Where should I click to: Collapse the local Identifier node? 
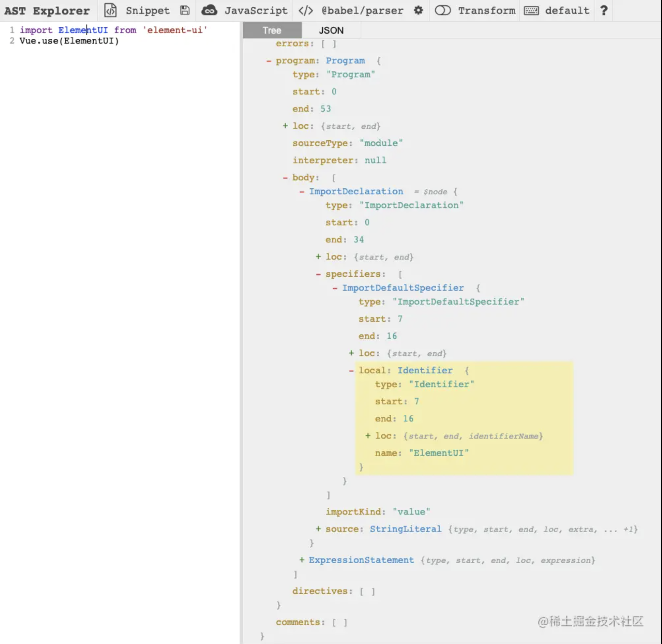click(x=352, y=371)
